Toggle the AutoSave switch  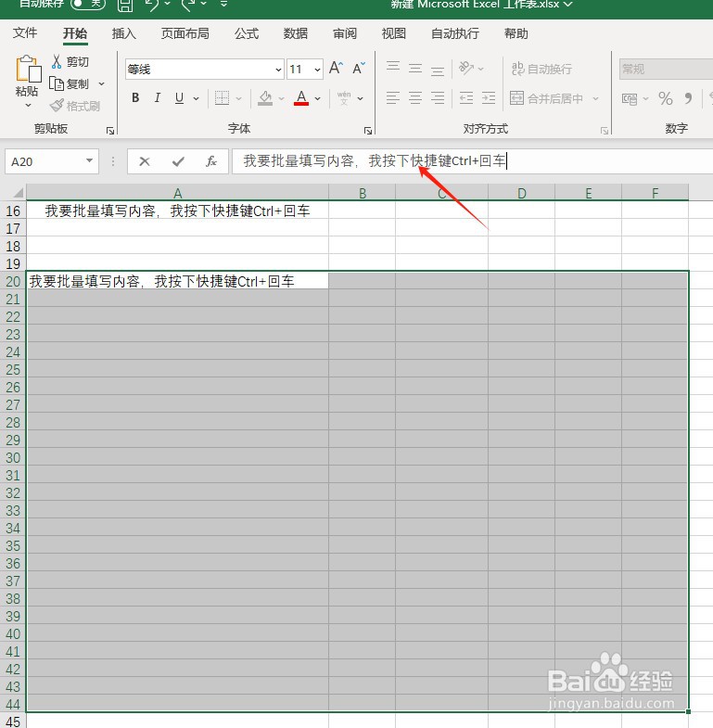pyautogui.click(x=88, y=5)
